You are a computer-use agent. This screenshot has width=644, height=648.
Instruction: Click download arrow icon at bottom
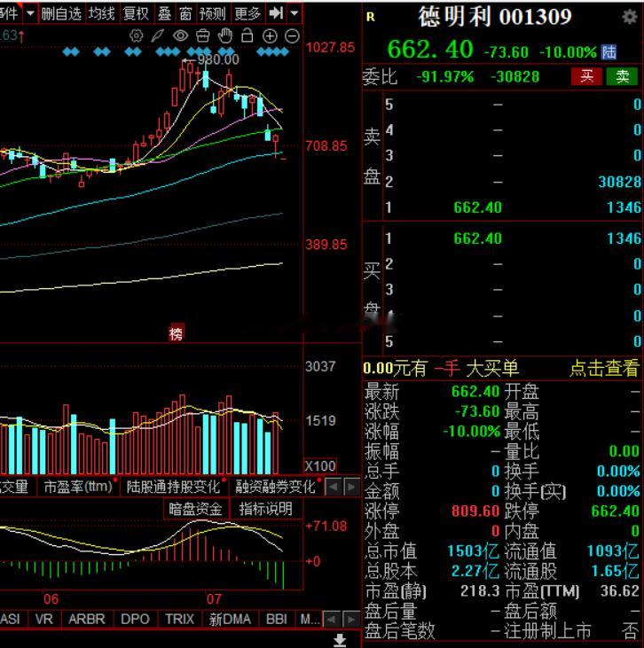pyautogui.click(x=340, y=640)
